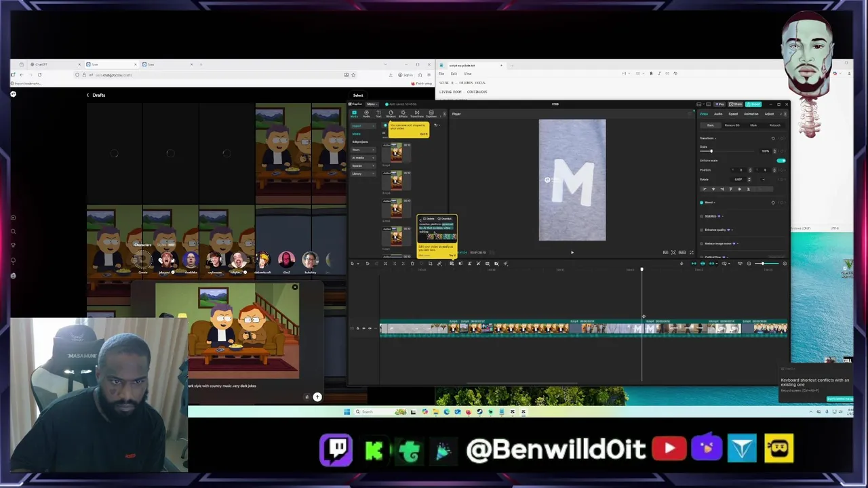Click the browser refresh icon
Image resolution: width=868 pixels, height=488 pixels.
[39, 75]
